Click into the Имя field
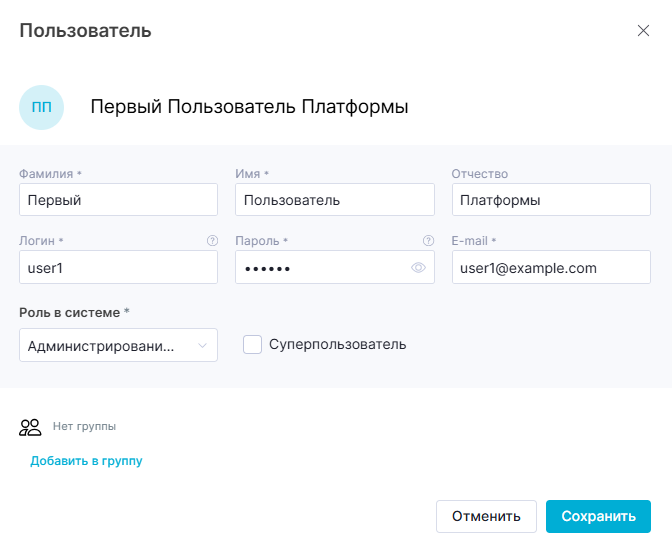The image size is (672, 555). (334, 200)
